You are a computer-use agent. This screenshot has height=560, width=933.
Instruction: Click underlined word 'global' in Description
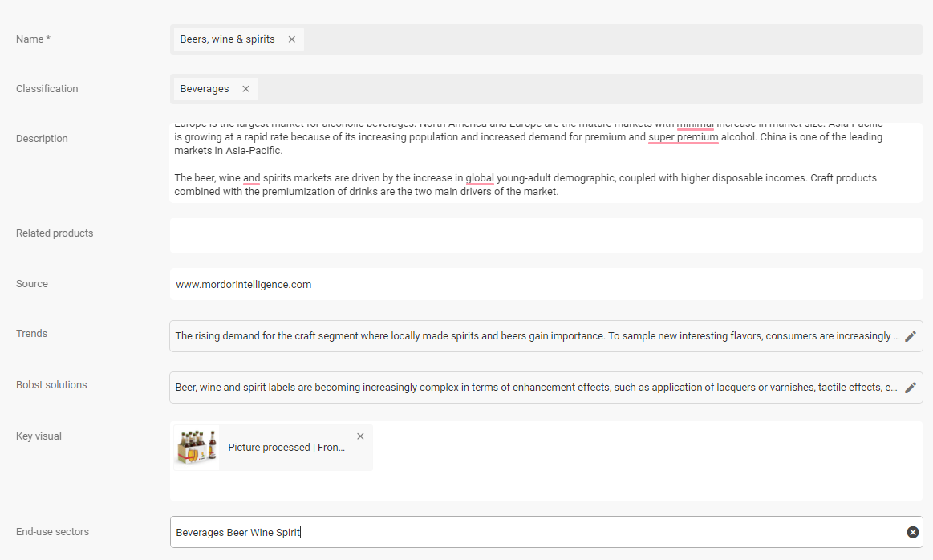[480, 178]
